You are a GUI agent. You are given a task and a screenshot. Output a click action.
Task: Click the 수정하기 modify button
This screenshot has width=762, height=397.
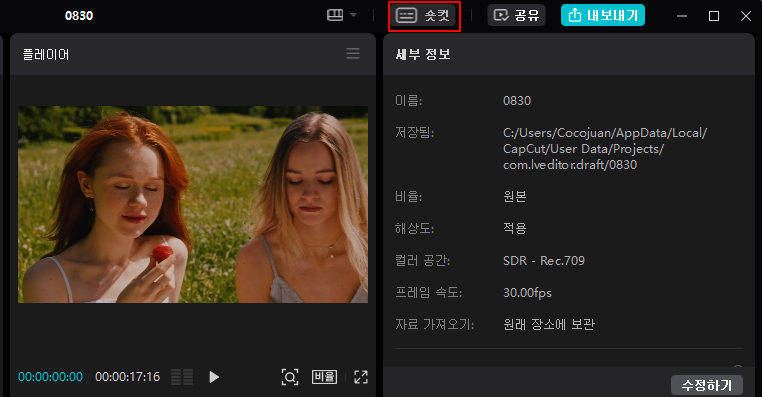(x=707, y=385)
